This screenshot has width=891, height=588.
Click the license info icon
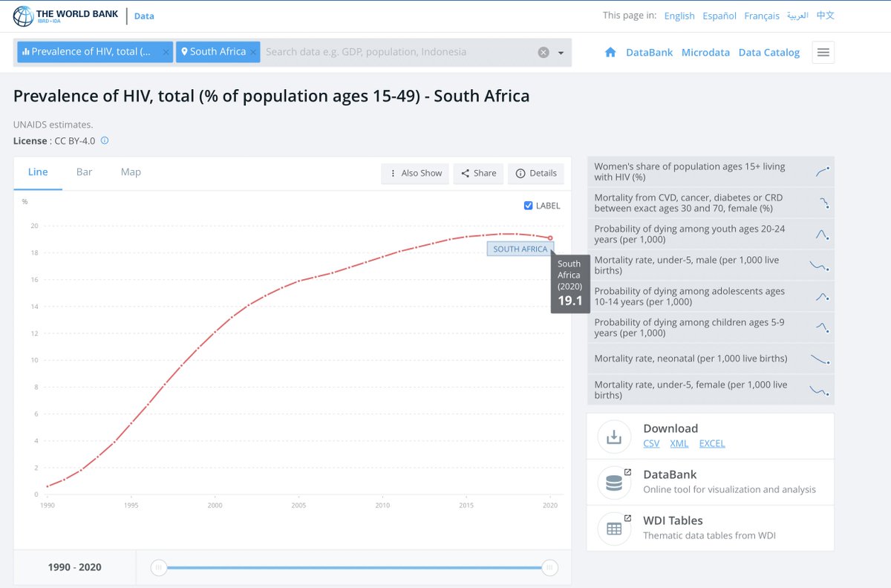[x=105, y=140]
